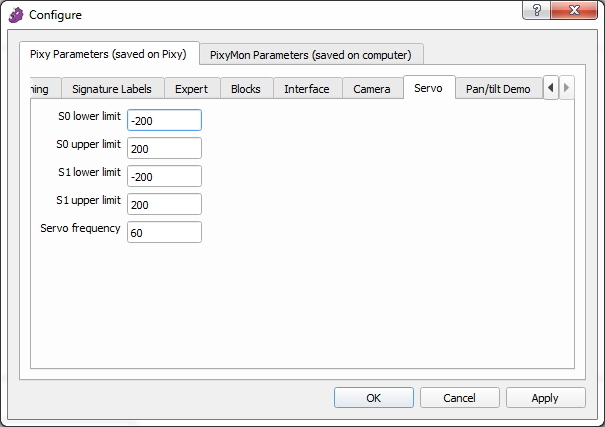The height and width of the screenshot is (427, 605).
Task: Click the S0 upper limit field
Action: pyautogui.click(x=164, y=148)
